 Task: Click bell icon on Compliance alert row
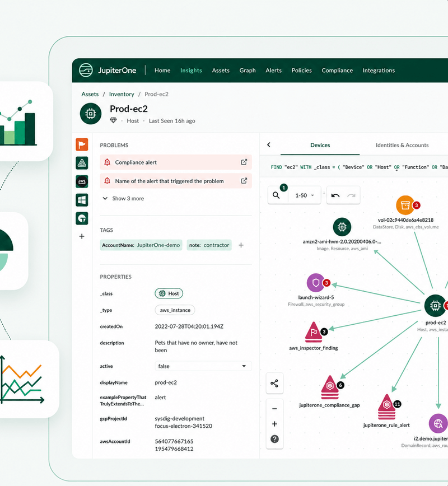108,162
